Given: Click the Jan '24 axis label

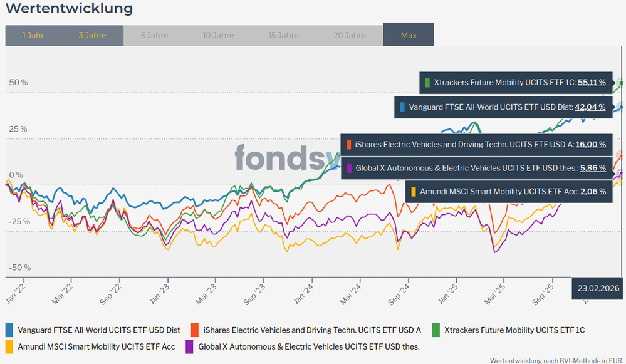Looking at the screenshot, I should (303, 294).
